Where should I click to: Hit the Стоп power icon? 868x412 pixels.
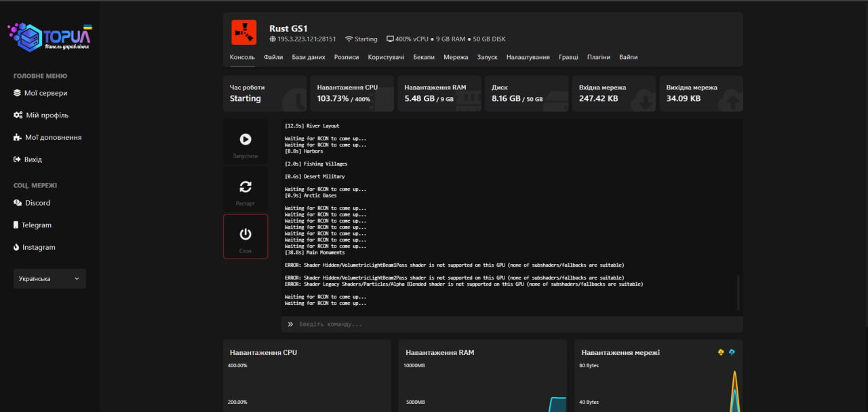(245, 234)
